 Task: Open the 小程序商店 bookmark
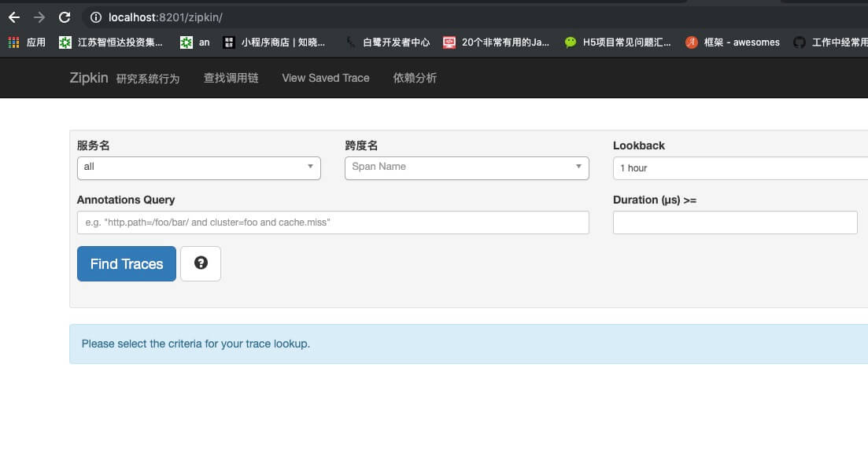click(x=274, y=42)
